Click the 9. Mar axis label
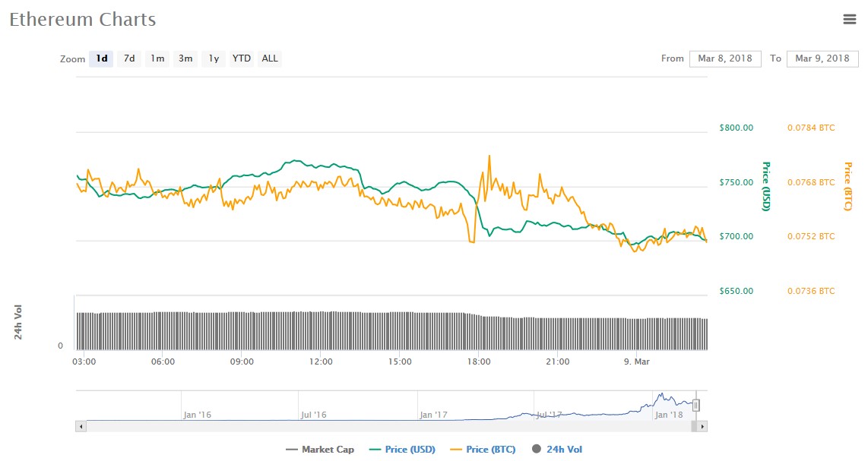The width and height of the screenshot is (868, 461). [637, 362]
